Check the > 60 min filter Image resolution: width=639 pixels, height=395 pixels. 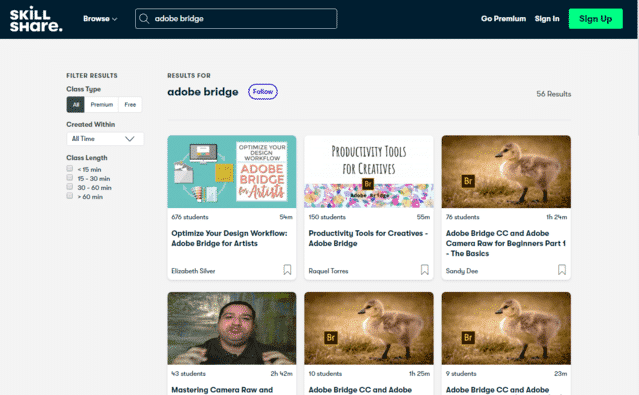pos(70,196)
